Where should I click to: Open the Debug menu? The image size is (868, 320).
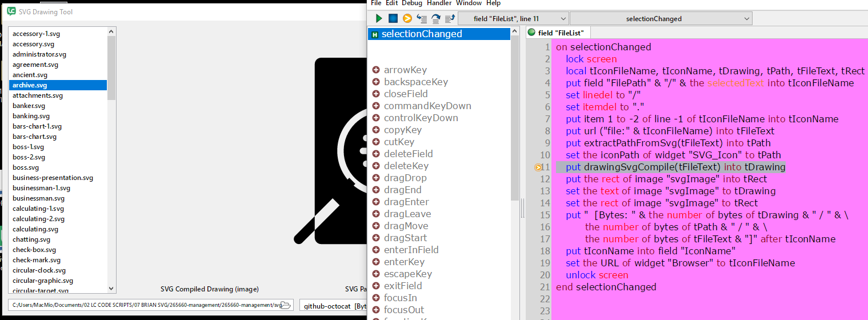(x=412, y=3)
